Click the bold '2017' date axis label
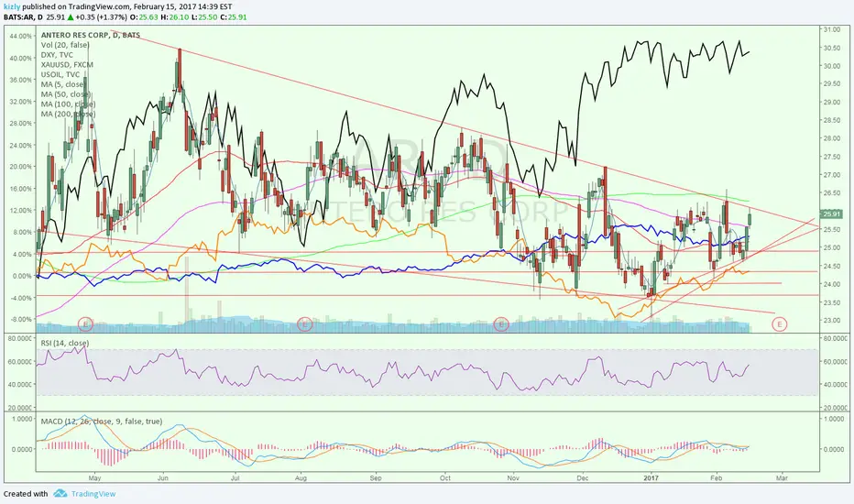This screenshot has height=504, width=854. coord(651,477)
